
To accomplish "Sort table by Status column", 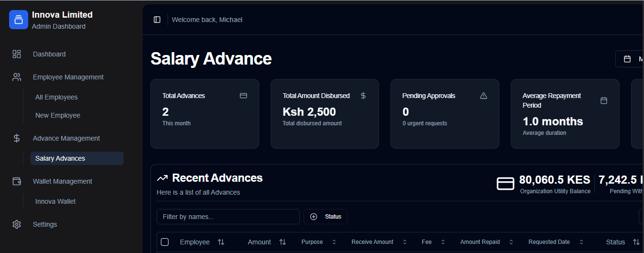I will (623, 242).
